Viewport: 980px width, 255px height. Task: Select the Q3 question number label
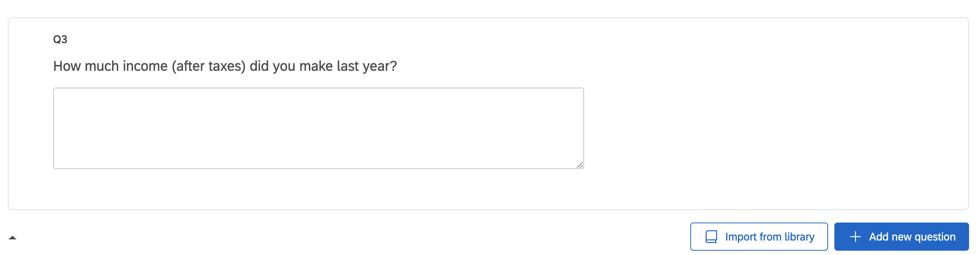[60, 40]
